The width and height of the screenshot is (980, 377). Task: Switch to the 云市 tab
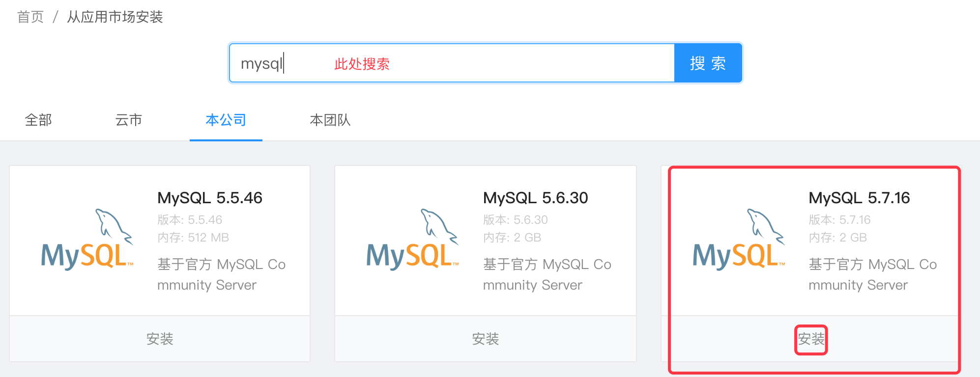(129, 120)
